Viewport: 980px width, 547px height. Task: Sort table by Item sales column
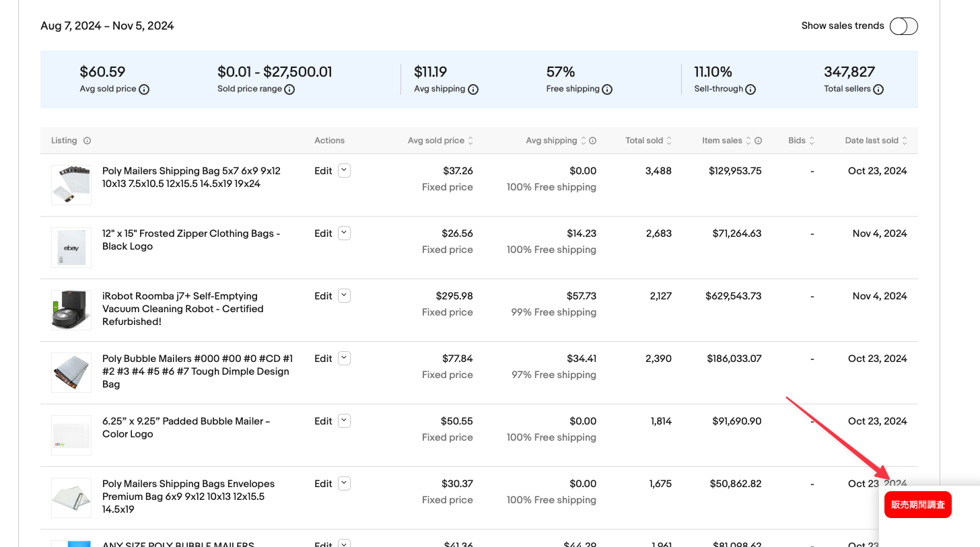coord(726,141)
